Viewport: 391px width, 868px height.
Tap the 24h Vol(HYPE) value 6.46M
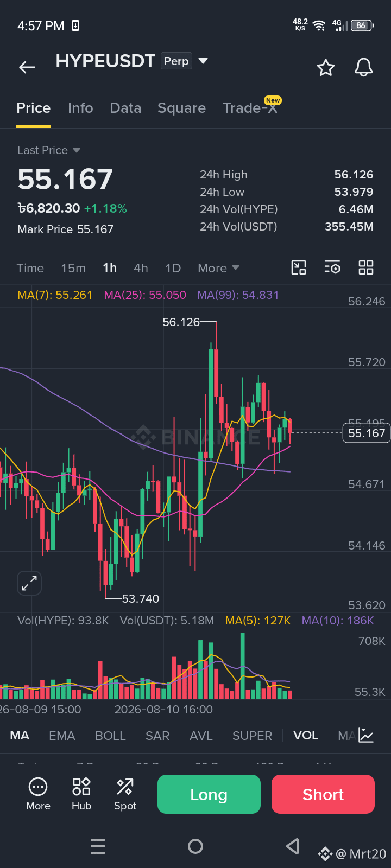pyautogui.click(x=356, y=209)
